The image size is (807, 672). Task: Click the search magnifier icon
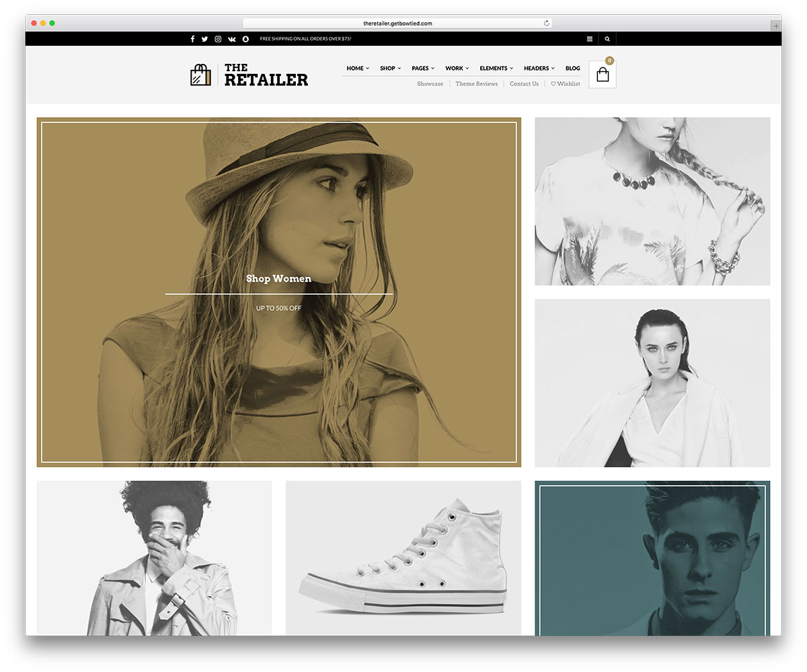pyautogui.click(x=607, y=39)
